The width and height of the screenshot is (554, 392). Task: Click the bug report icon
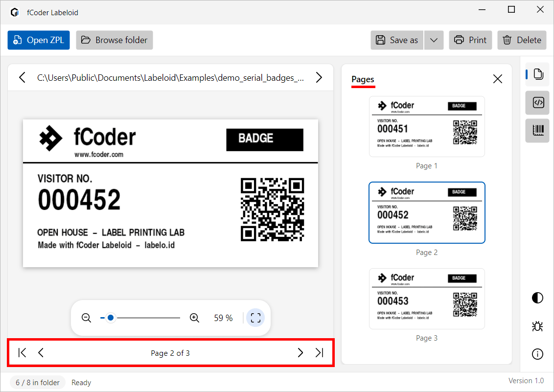(x=537, y=326)
